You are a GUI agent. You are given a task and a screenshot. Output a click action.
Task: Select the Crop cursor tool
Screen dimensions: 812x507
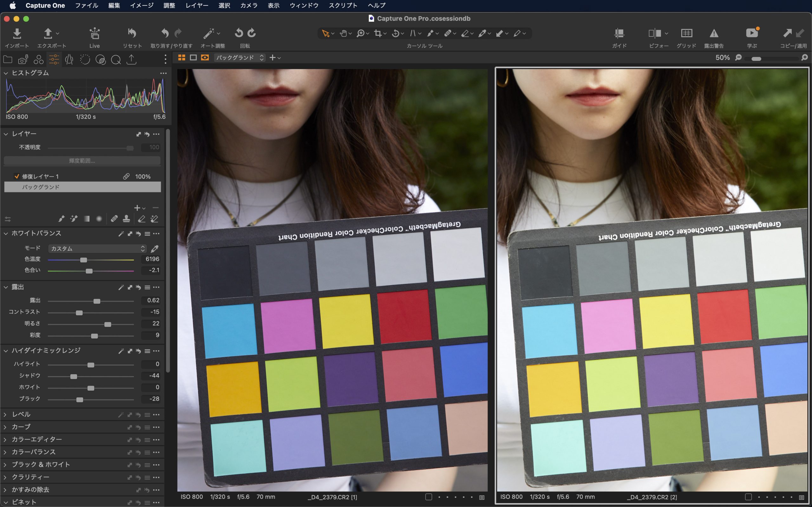point(378,33)
